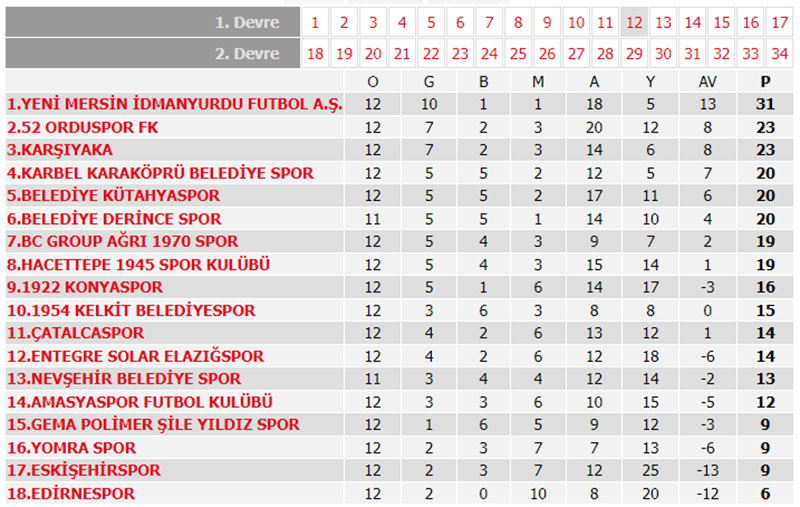This screenshot has height=507, width=800.
Task: Switch to week 17 tab
Action: [x=780, y=22]
